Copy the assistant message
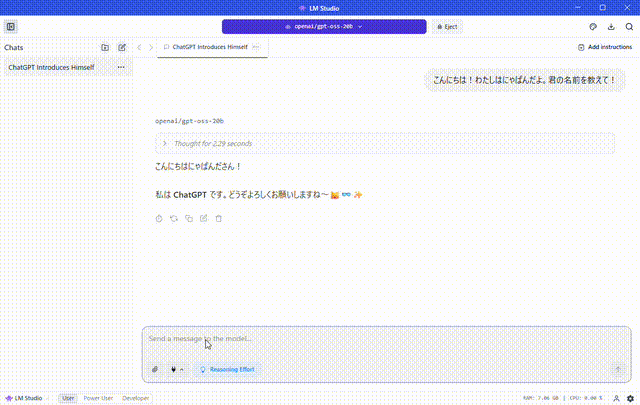 [189, 218]
